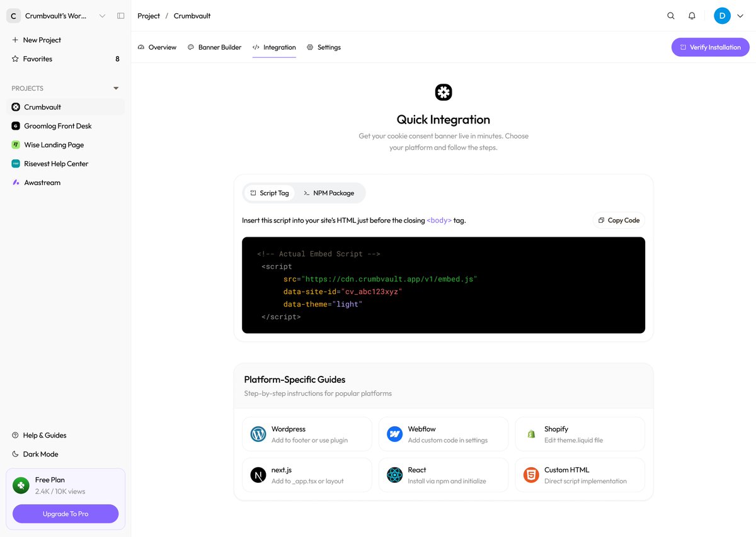Open the Wordpress guide card title
The height and width of the screenshot is (537, 756).
pos(289,429)
